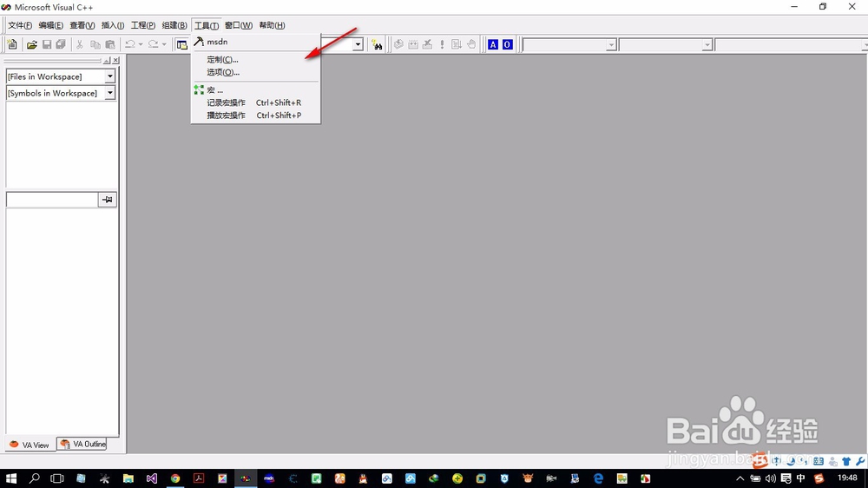Click the Go debug icon
The height and width of the screenshot is (488, 868).
point(457,44)
